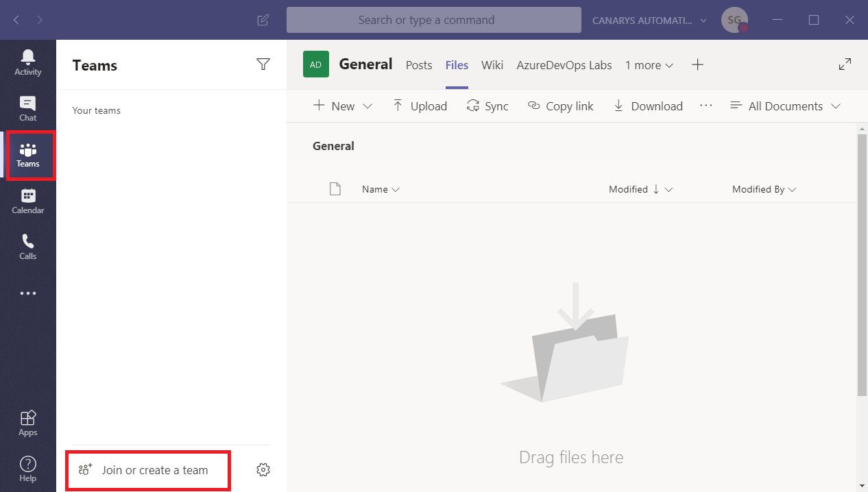Click the new chat compose icon
The height and width of the screenshot is (492, 868).
263,20
